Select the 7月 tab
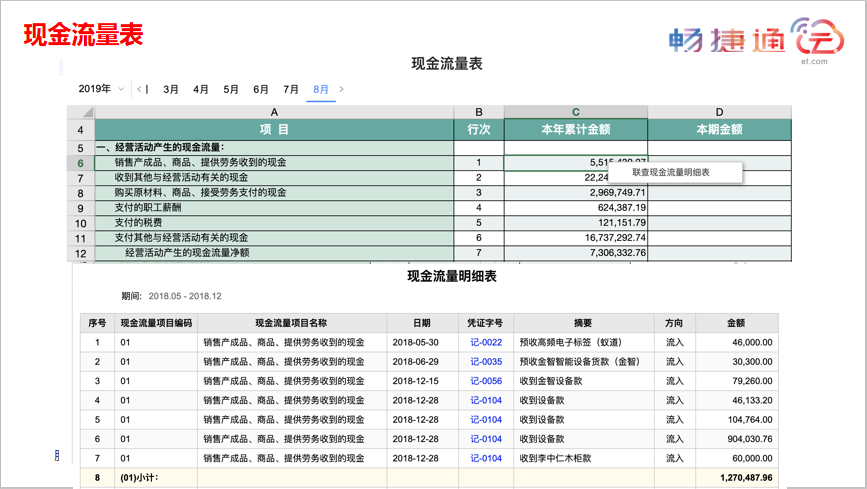867x489 pixels. (291, 89)
